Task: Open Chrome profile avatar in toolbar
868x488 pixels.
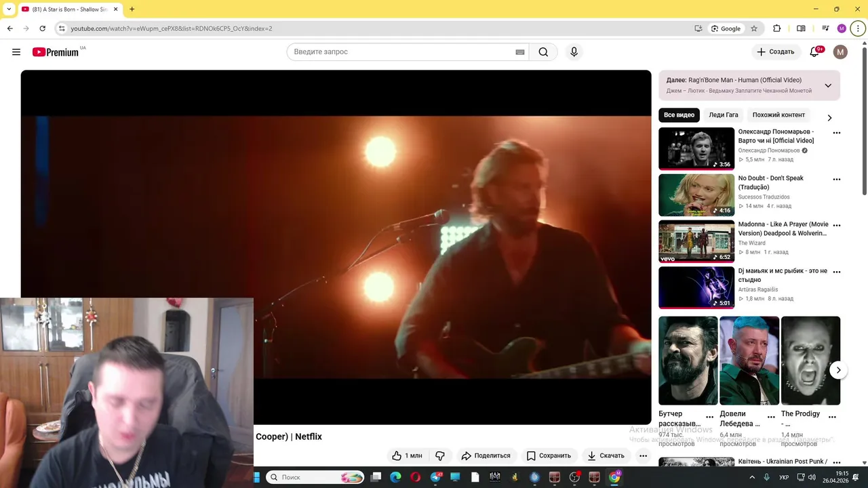Action: point(842,28)
